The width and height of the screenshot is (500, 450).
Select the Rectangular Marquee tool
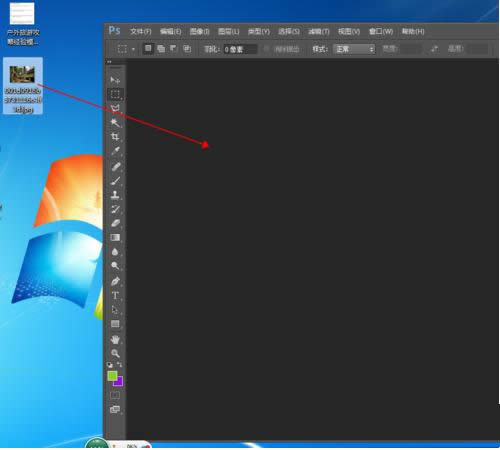pos(115,94)
